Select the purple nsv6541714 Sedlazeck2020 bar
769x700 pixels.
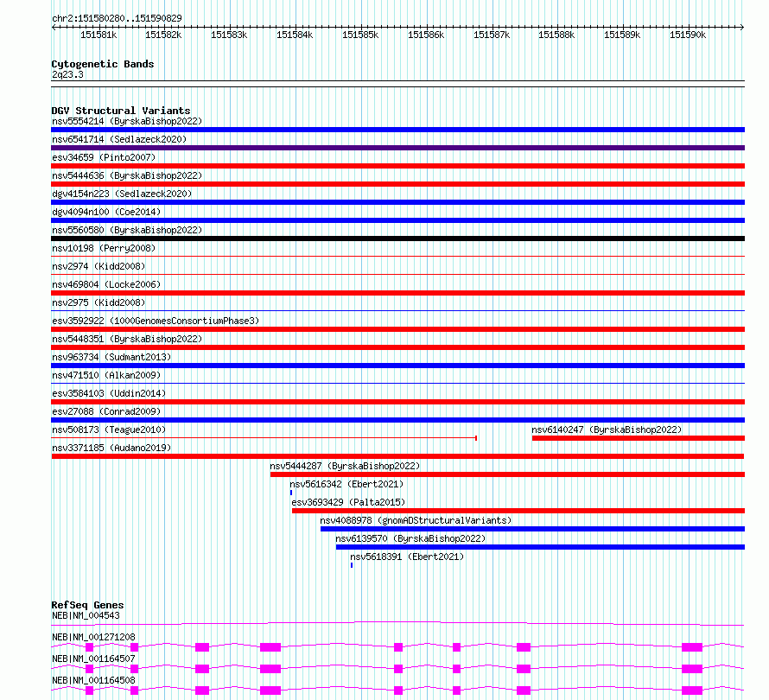pyautogui.click(x=397, y=148)
